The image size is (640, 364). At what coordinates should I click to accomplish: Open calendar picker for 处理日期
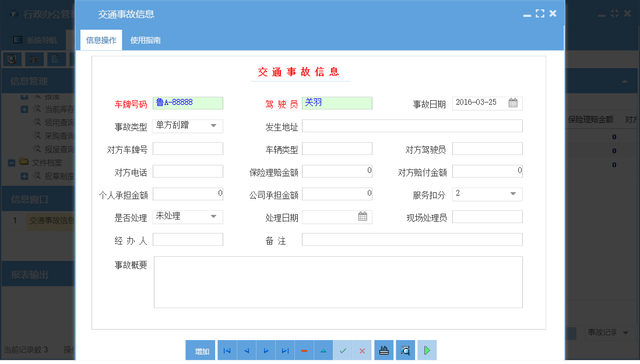[363, 217]
